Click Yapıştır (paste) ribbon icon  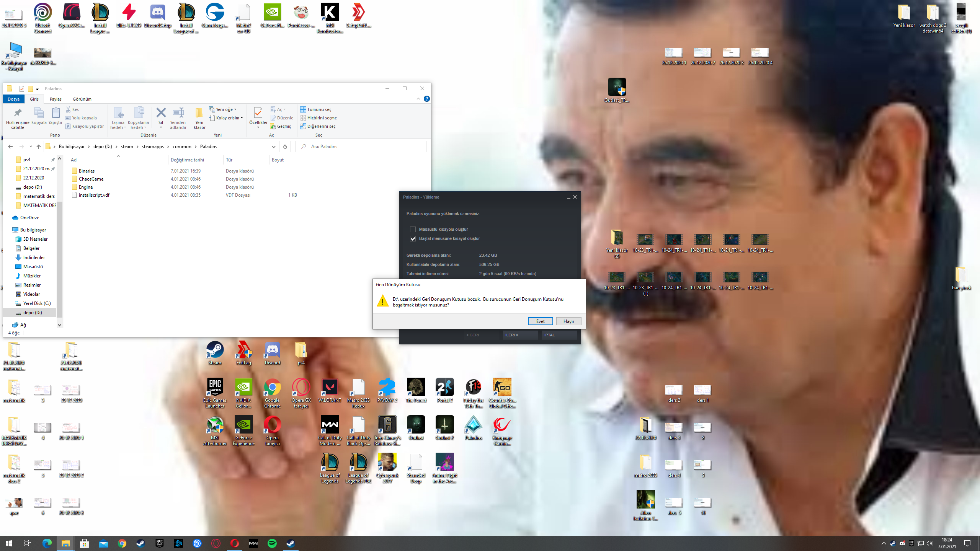56,116
